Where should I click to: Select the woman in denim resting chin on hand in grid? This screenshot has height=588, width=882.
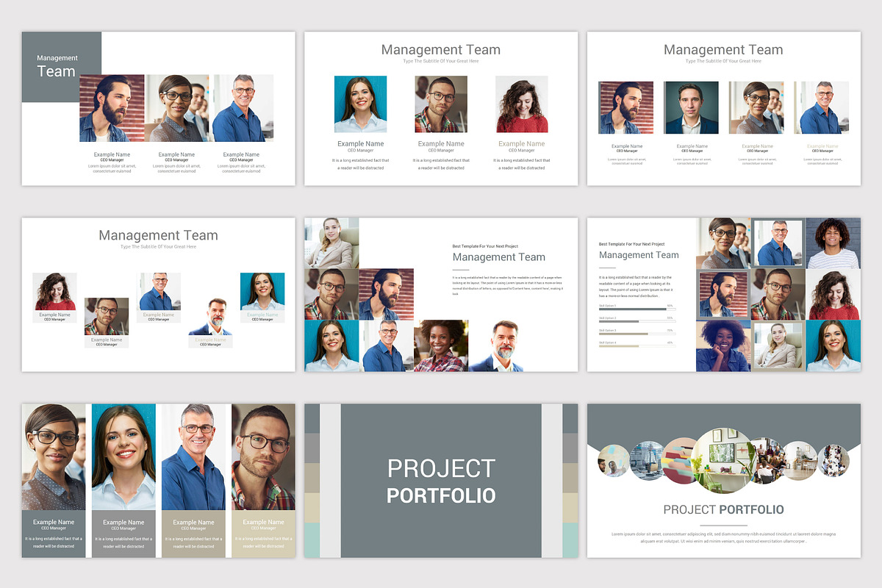[723, 345]
